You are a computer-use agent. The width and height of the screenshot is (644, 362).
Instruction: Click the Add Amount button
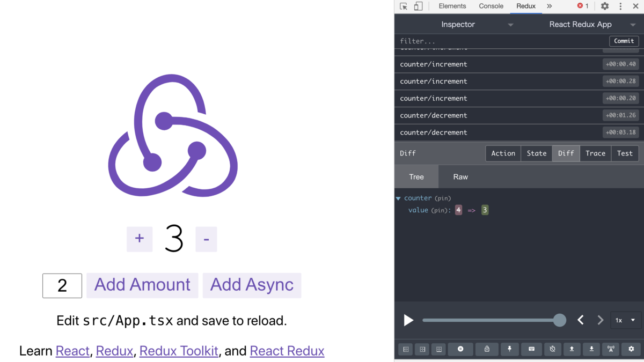(x=142, y=285)
